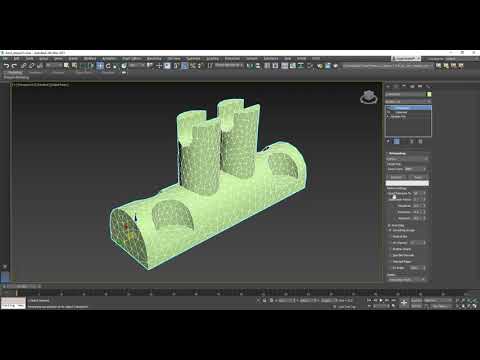The width and height of the screenshot is (480, 360).
Task: Toggle Show End Result below modifier stack
Action: pyautogui.click(x=397, y=141)
